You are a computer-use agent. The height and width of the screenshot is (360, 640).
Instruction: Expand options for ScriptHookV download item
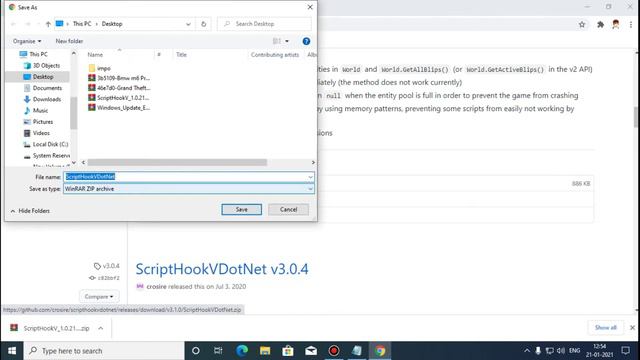point(100,328)
